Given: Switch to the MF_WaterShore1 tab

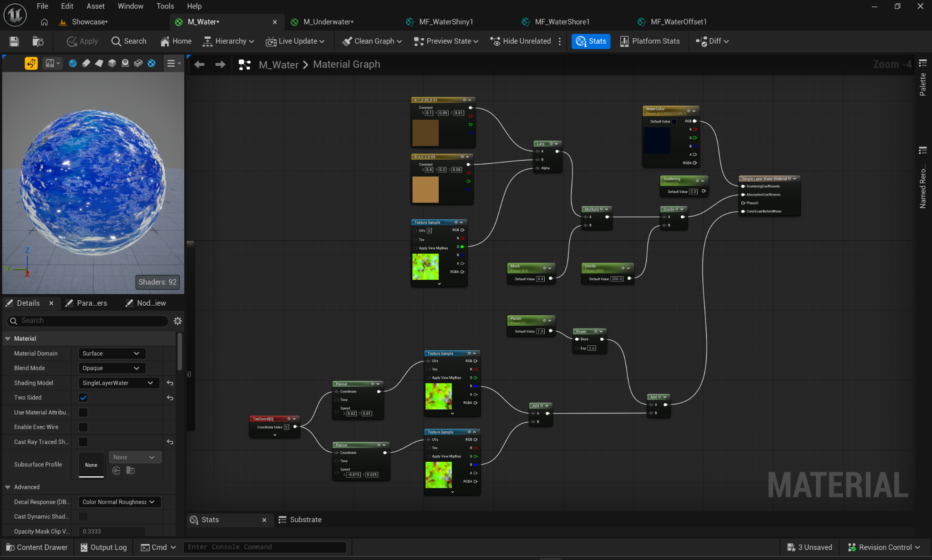Looking at the screenshot, I should 562,22.
